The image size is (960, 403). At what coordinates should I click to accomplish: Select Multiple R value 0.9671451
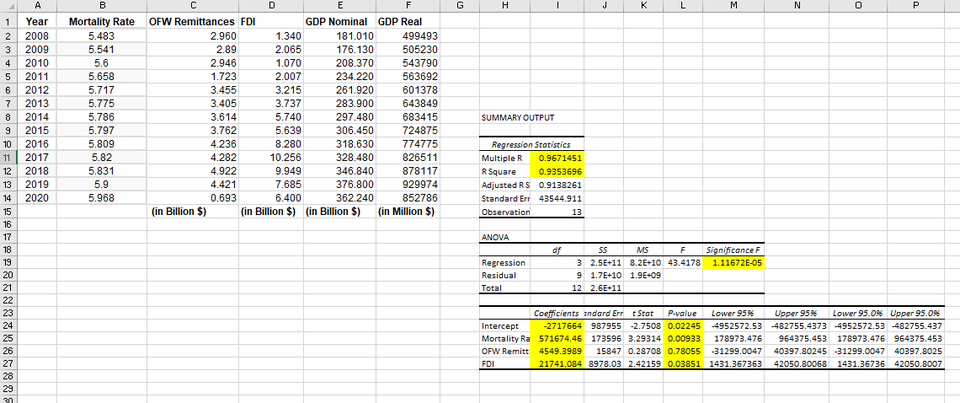point(557,158)
